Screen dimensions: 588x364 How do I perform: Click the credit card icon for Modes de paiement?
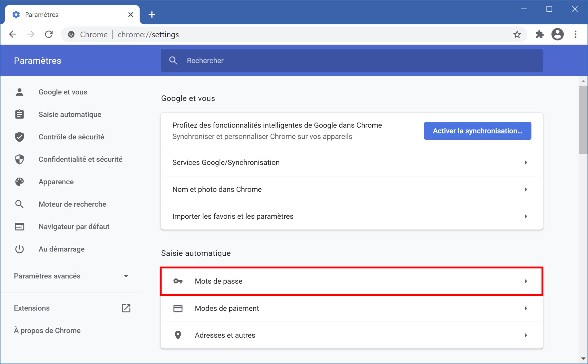click(178, 308)
